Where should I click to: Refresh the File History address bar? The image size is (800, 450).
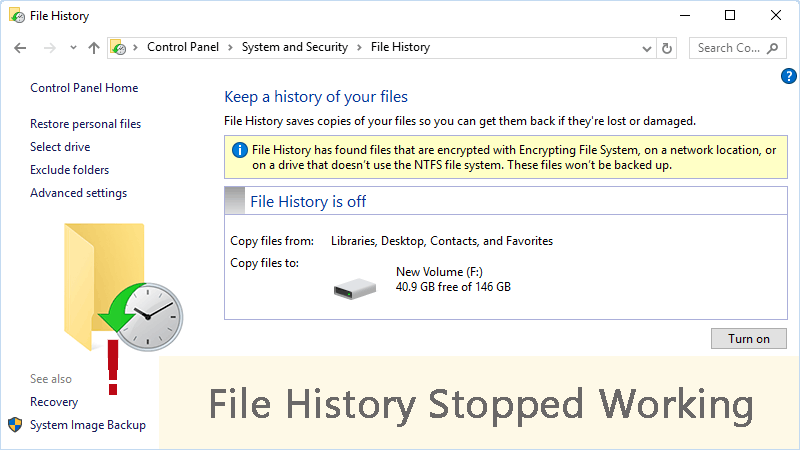click(668, 47)
